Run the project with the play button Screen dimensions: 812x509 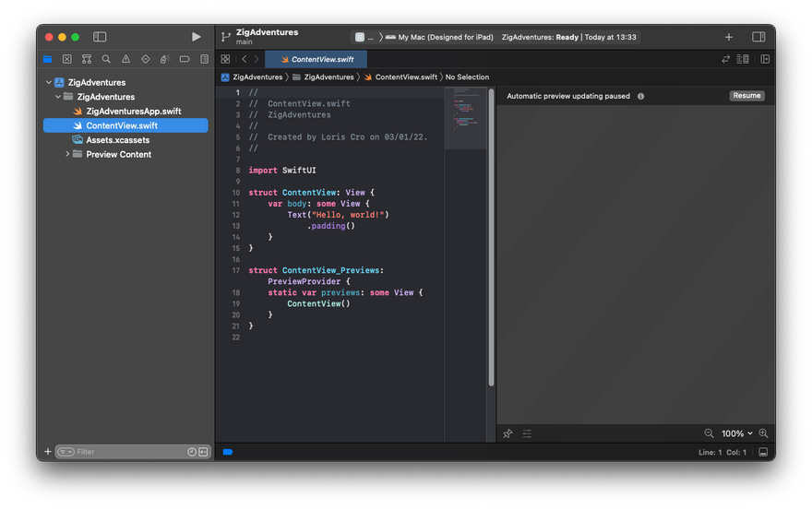[x=196, y=37]
